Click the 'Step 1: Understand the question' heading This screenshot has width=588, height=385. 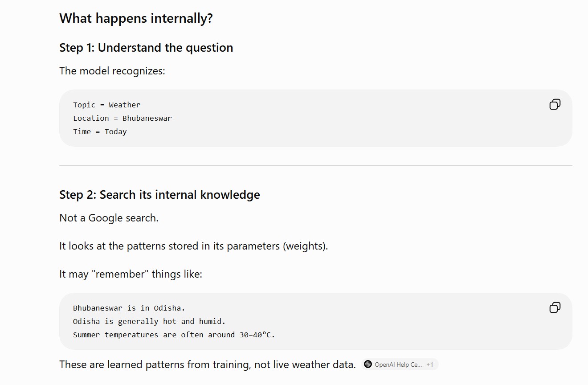point(146,48)
